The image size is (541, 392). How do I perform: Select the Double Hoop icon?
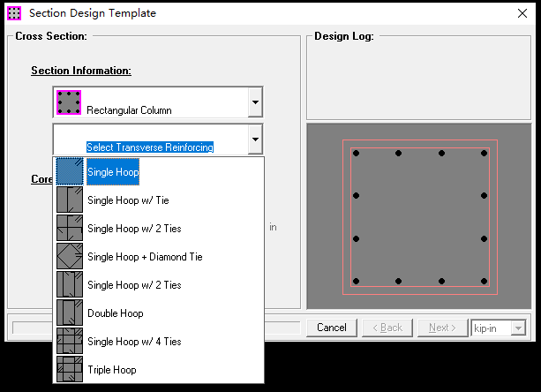coord(70,313)
